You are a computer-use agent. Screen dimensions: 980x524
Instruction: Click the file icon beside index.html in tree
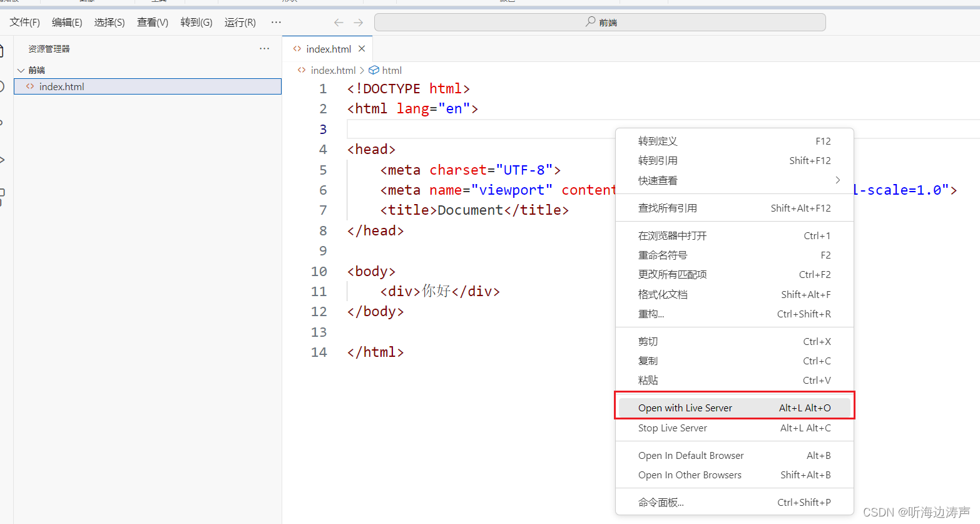(x=30, y=86)
